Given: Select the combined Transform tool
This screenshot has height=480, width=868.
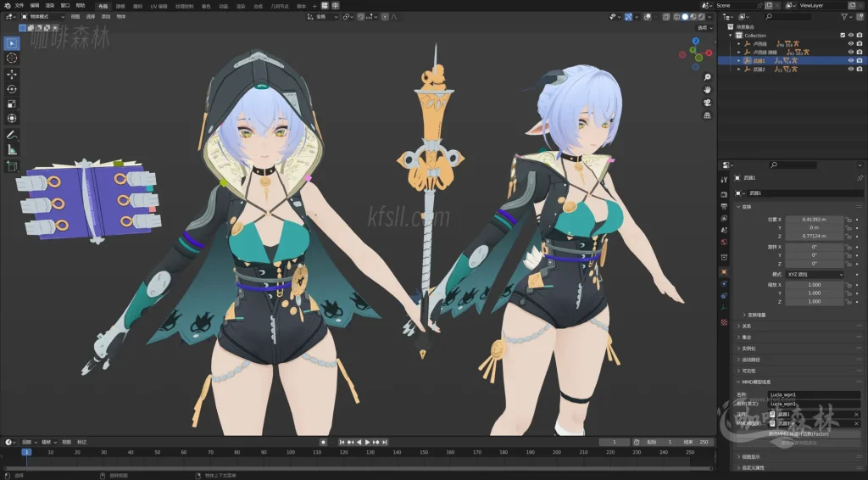Looking at the screenshot, I should [12, 119].
